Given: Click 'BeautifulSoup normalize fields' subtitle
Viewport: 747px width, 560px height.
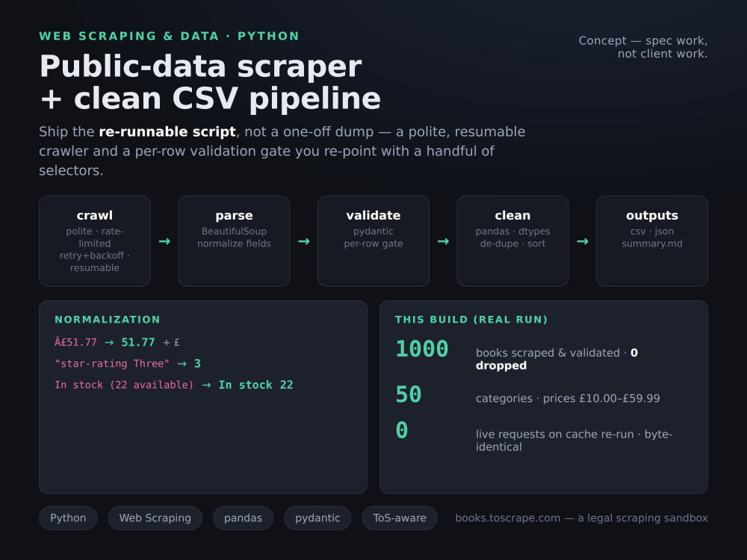Looking at the screenshot, I should [x=234, y=237].
